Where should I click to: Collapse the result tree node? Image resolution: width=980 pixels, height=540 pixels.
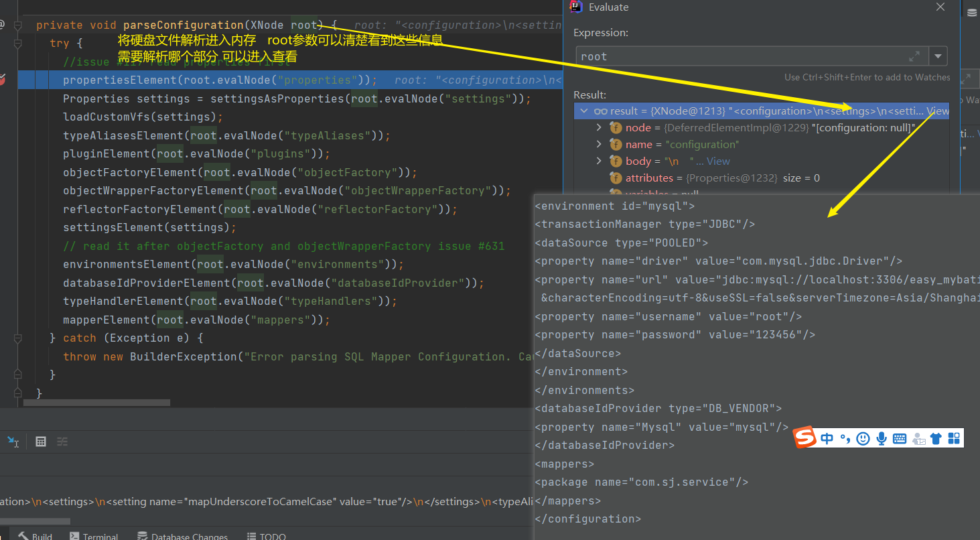click(x=583, y=111)
